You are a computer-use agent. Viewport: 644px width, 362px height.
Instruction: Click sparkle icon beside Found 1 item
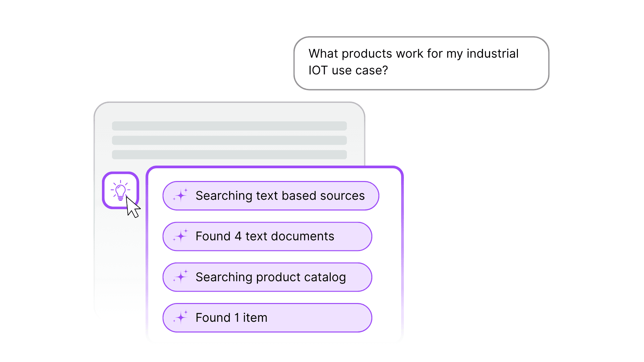tap(181, 317)
